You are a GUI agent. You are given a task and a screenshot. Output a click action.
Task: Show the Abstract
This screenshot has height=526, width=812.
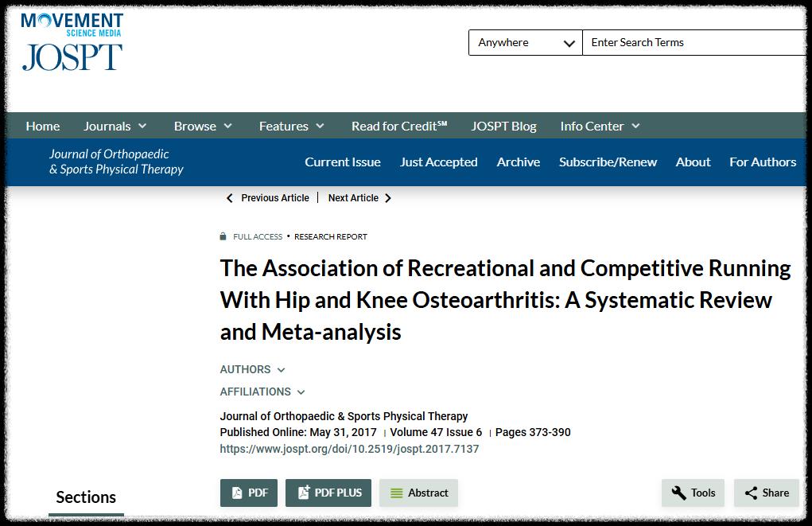coord(418,493)
